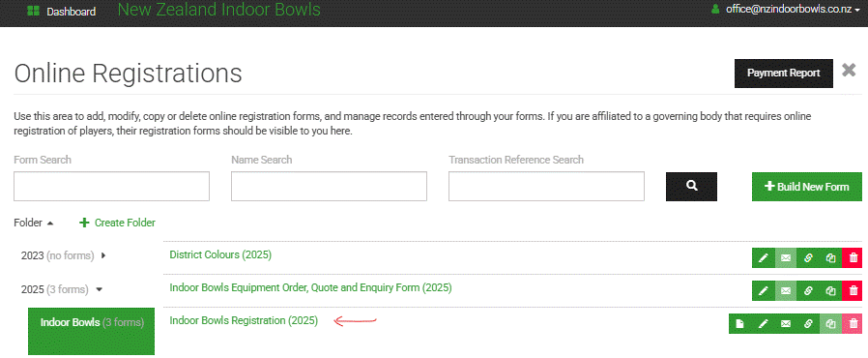868x358 pixels.
Task: Close Online Registrations with the X icon
Action: click(x=849, y=71)
